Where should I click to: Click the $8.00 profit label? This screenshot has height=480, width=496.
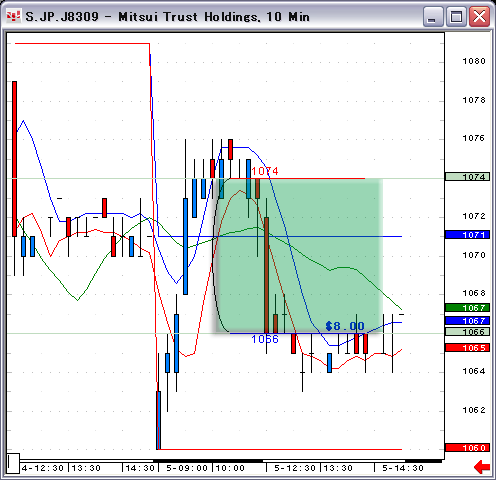345,326
